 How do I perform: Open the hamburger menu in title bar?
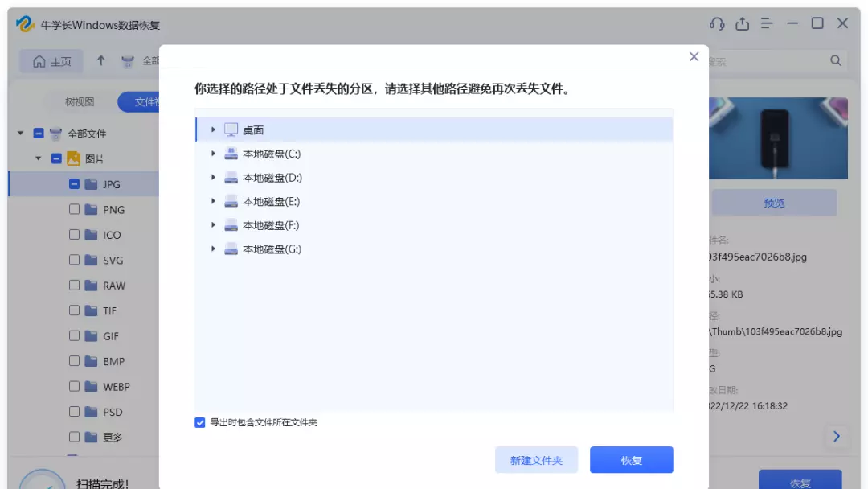[767, 24]
